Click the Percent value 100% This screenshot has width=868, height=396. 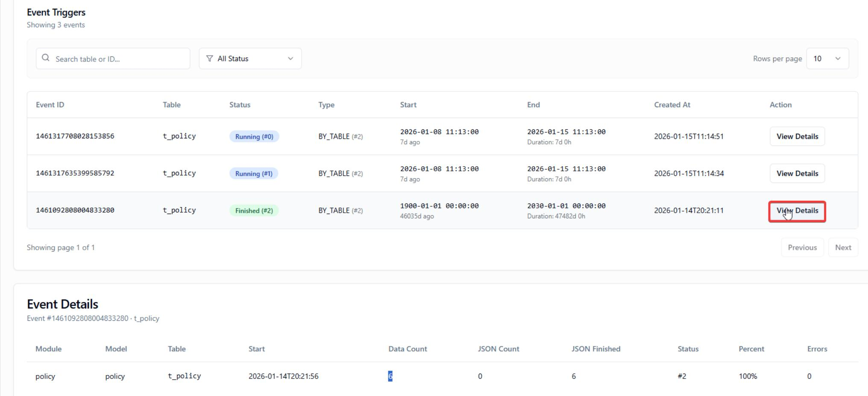coord(748,376)
